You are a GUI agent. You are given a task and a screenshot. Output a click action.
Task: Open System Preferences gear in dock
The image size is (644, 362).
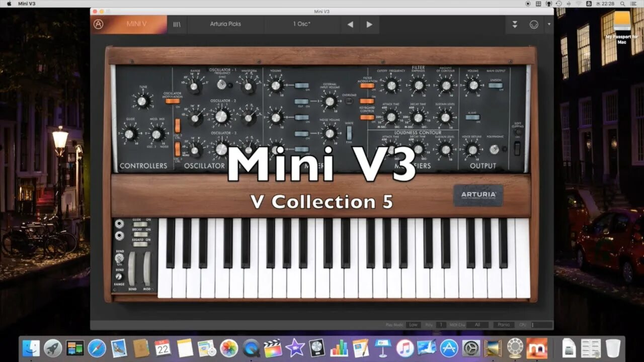coord(471,348)
